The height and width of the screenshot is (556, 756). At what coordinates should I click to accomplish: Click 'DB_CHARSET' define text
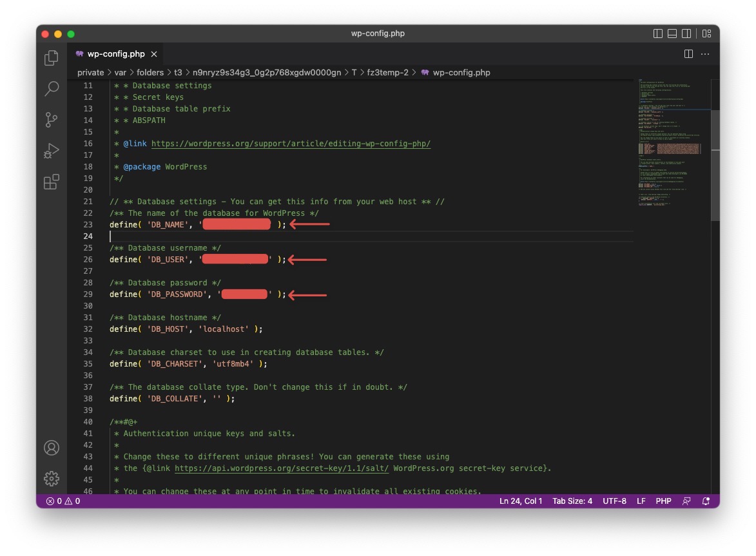click(x=174, y=364)
